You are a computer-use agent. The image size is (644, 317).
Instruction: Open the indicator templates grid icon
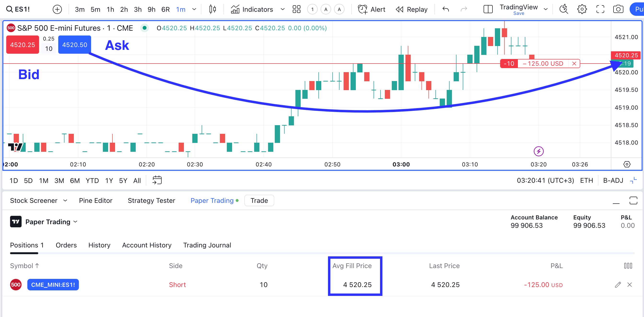pyautogui.click(x=296, y=10)
